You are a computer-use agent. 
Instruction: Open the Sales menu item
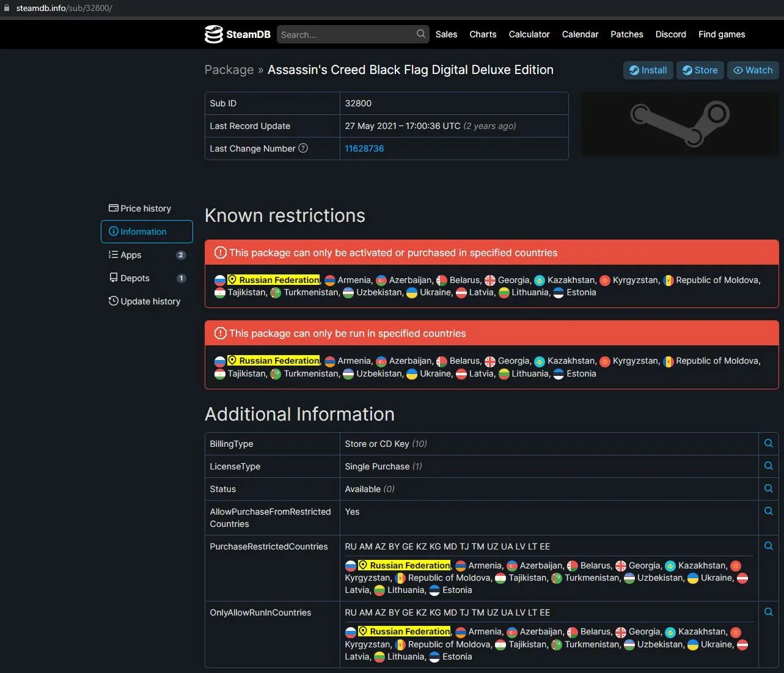click(446, 34)
